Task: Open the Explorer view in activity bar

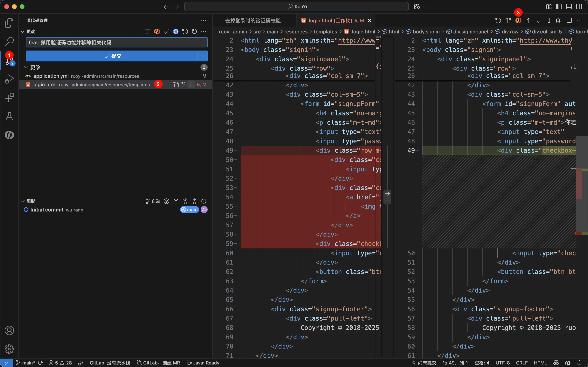Action: (9, 23)
